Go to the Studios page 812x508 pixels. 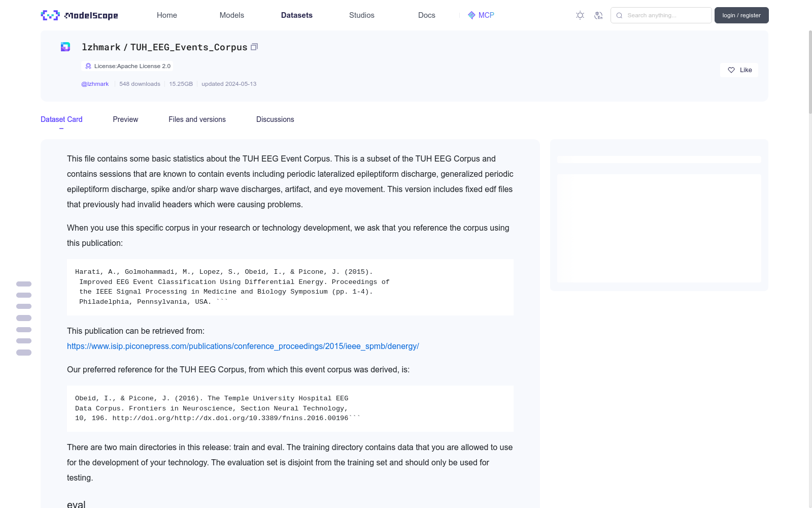tap(361, 15)
